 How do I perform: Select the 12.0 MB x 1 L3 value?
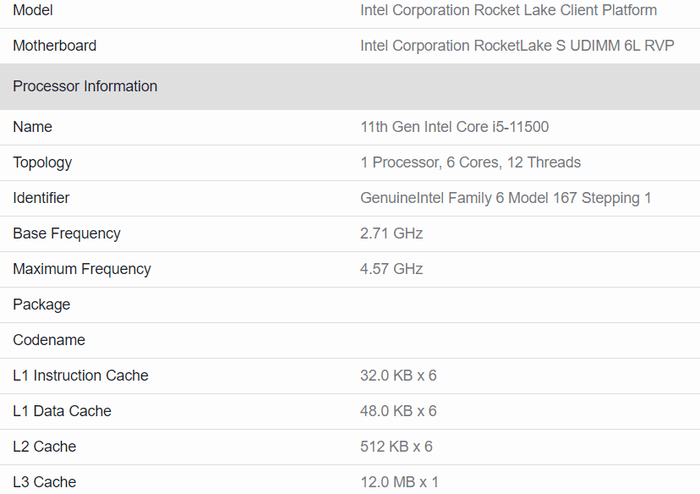399,482
